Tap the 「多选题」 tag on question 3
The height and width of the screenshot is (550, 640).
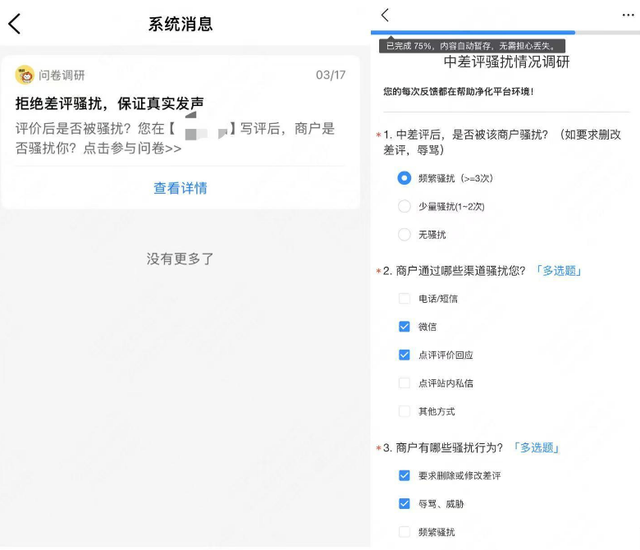536,448
